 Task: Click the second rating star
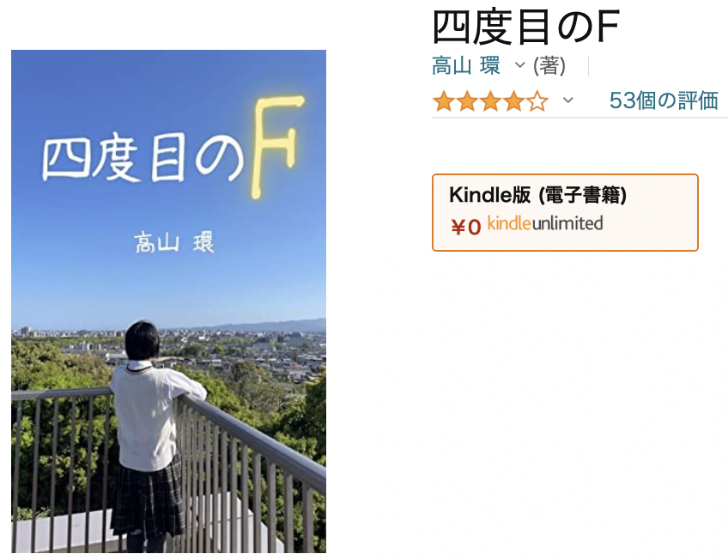point(467,100)
